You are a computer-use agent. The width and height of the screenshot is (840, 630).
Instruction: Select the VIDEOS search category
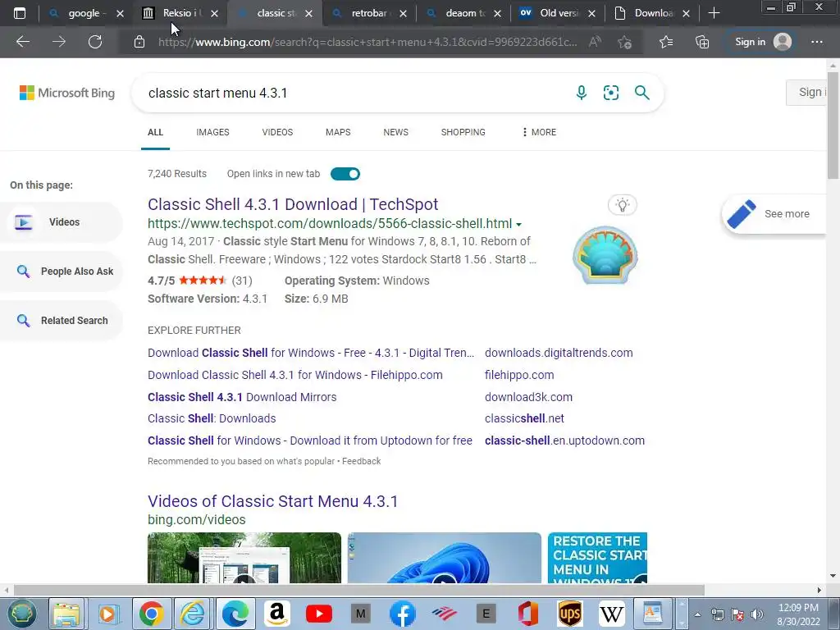tap(277, 132)
